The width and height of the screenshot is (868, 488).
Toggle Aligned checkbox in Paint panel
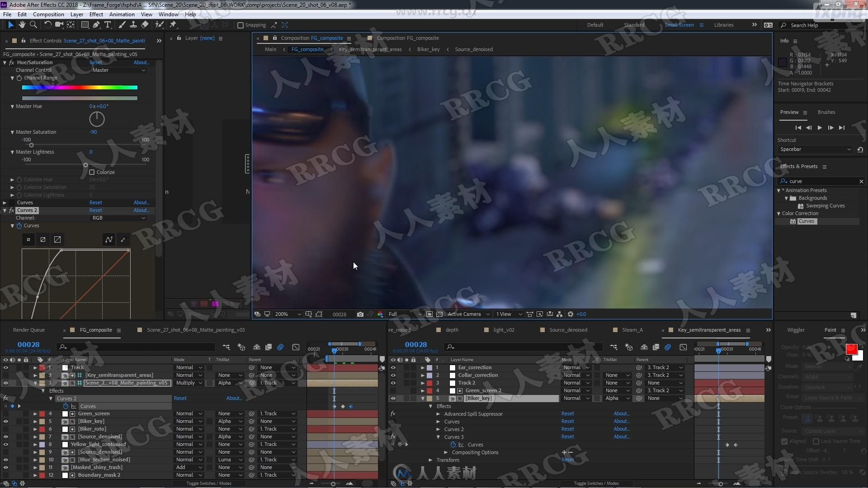[x=784, y=441]
